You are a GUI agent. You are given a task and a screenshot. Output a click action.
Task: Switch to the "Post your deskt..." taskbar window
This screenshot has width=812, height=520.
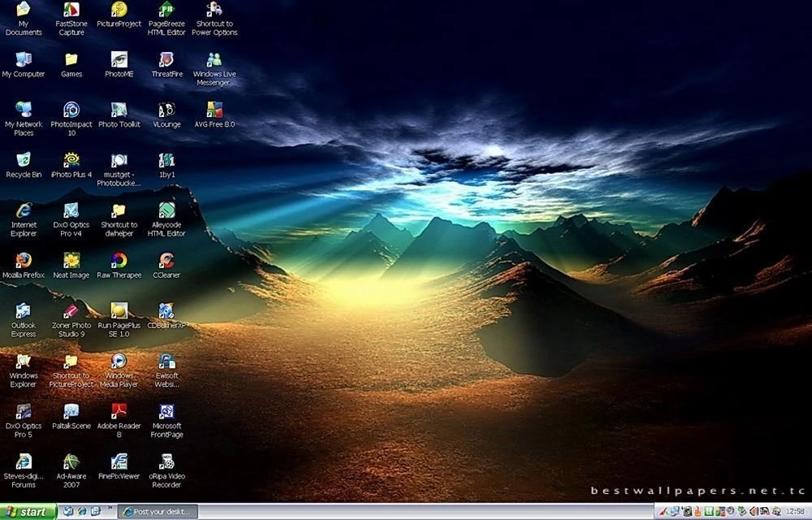pos(158,512)
